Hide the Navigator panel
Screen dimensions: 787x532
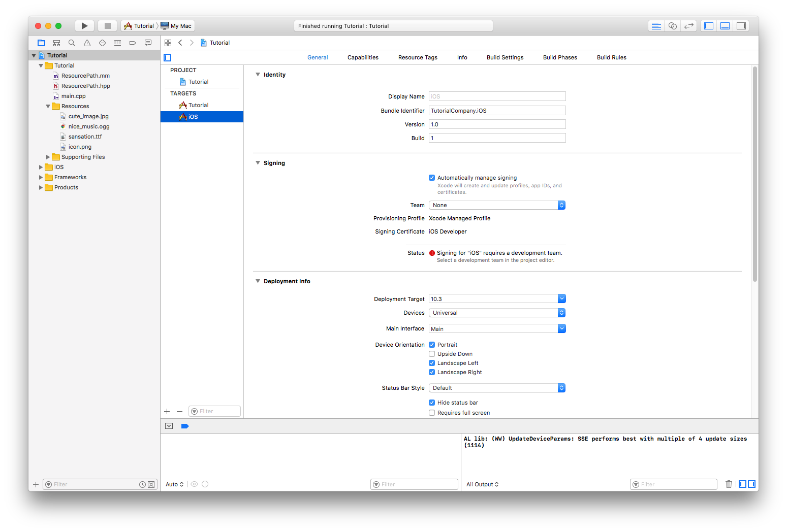(708, 25)
